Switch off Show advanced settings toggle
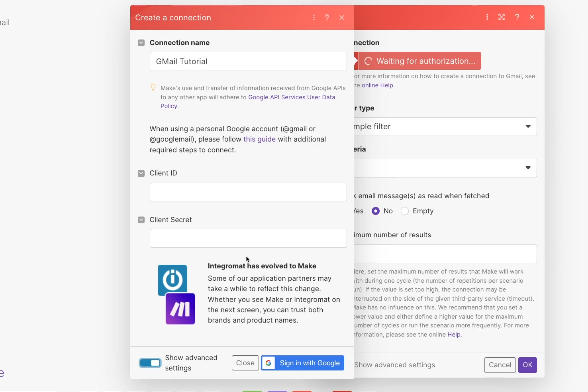The height and width of the screenshot is (392, 588). pyautogui.click(x=150, y=363)
